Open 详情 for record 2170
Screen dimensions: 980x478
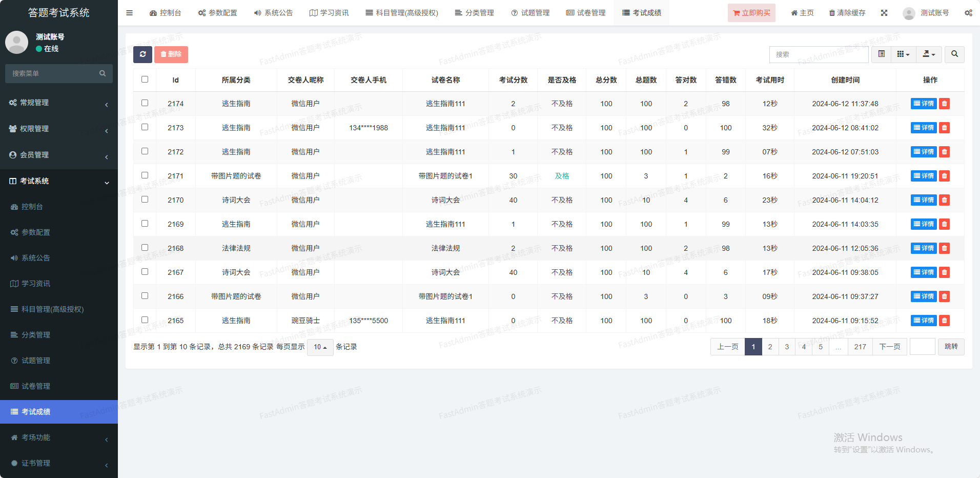(x=924, y=200)
